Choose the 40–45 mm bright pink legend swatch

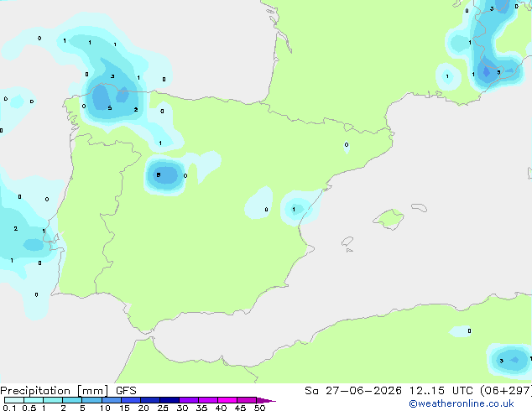(227, 400)
